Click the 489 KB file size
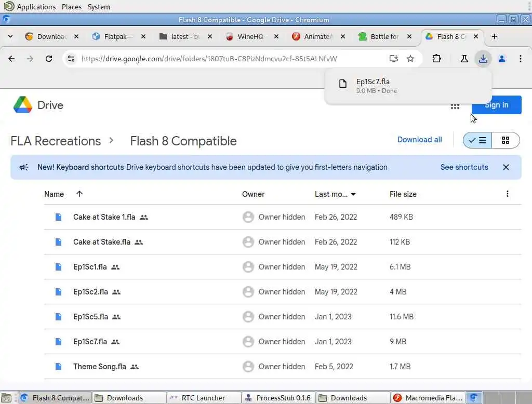 pyautogui.click(x=401, y=217)
